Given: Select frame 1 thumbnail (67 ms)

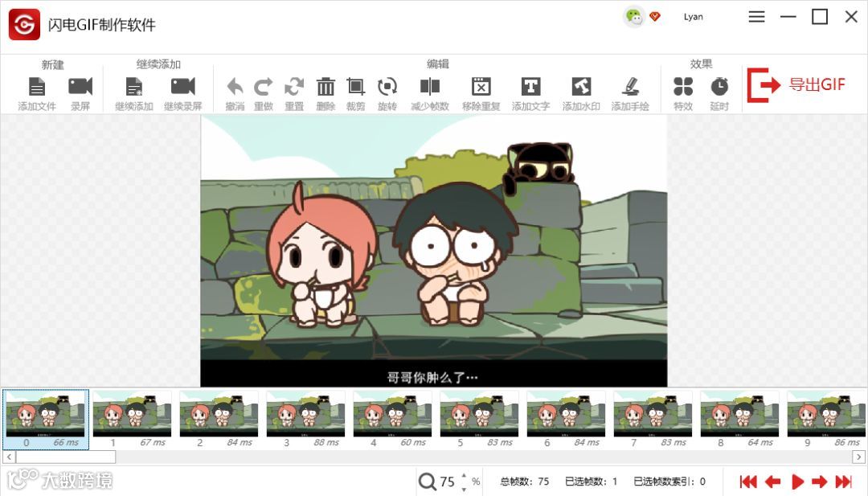Looking at the screenshot, I should pyautogui.click(x=133, y=419).
